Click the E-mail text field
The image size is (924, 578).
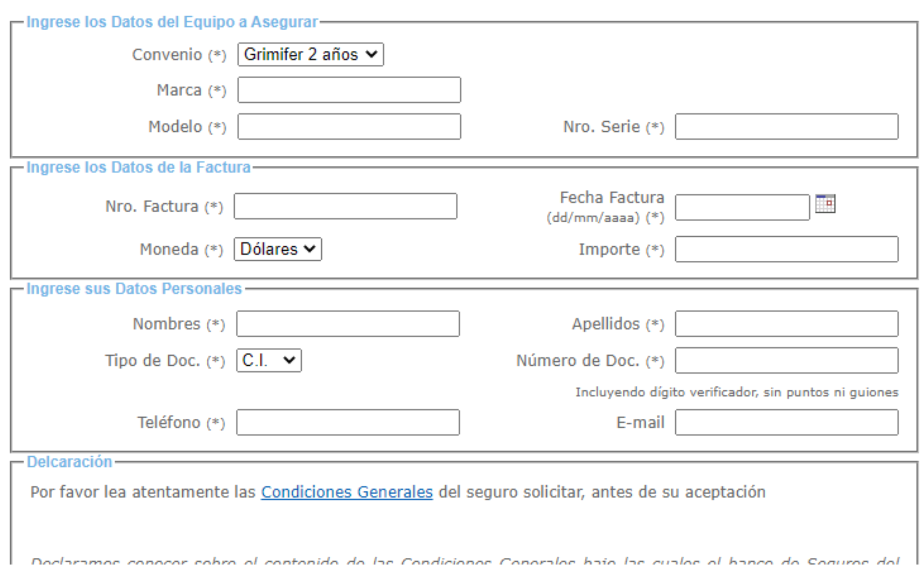point(786,422)
